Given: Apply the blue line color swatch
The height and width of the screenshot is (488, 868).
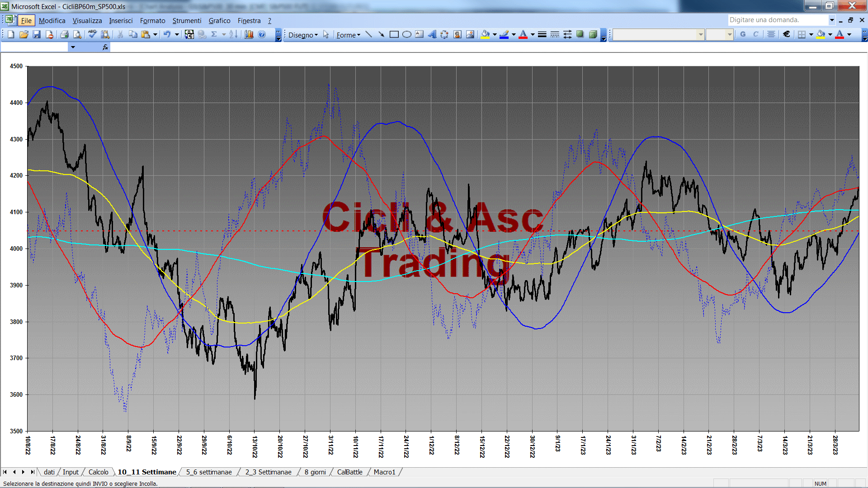Looking at the screenshot, I should 504,34.
